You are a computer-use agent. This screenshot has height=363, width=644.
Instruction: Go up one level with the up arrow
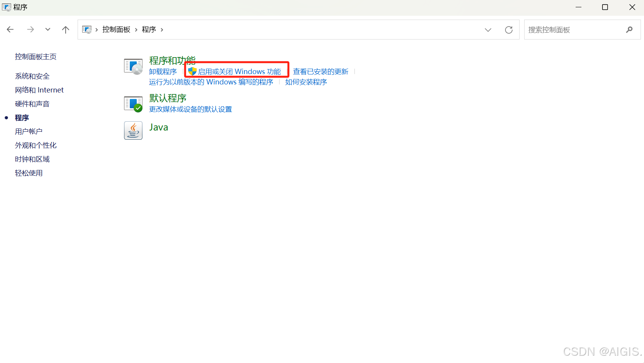66,30
